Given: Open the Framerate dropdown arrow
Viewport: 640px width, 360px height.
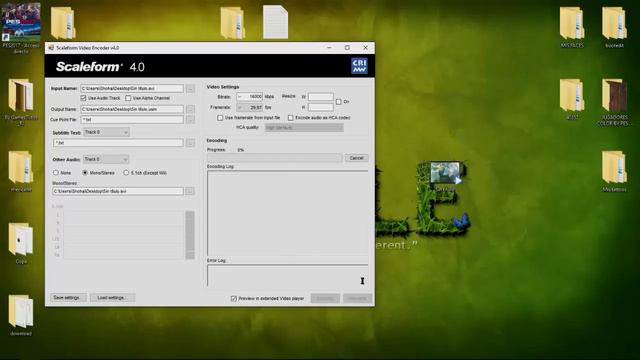Looking at the screenshot, I should click(240, 107).
